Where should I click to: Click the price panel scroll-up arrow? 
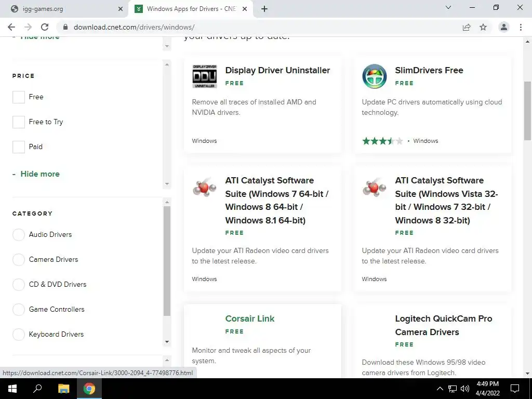pyautogui.click(x=167, y=64)
